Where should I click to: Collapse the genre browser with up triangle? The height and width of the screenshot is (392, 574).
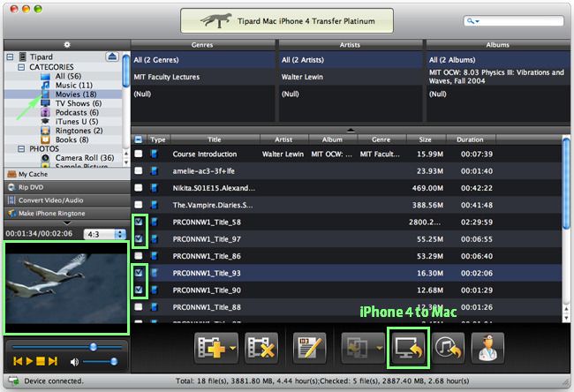tap(351, 130)
